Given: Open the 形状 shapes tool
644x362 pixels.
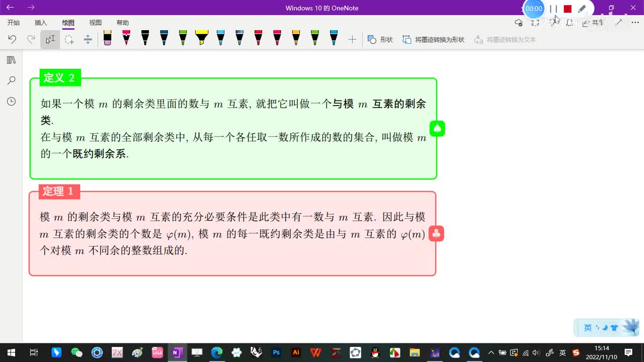Looking at the screenshot, I should 380,39.
